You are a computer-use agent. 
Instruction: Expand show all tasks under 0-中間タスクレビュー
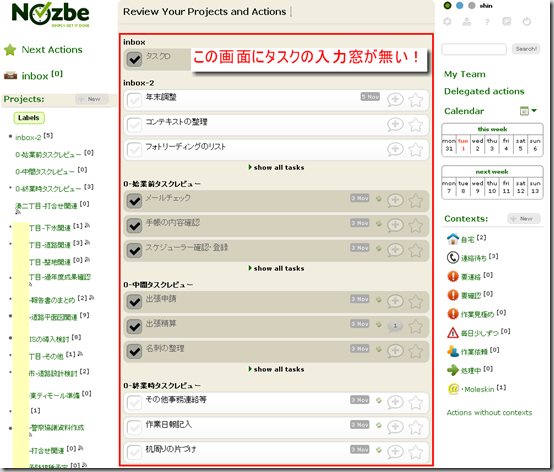tap(276, 369)
